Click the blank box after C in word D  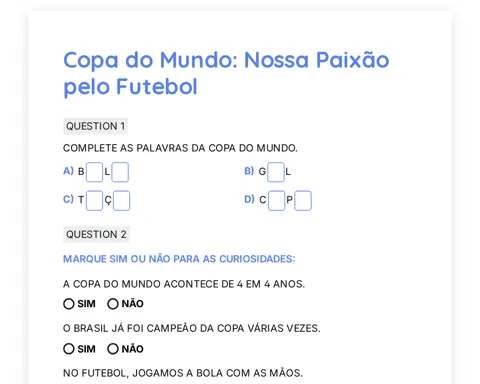click(277, 200)
